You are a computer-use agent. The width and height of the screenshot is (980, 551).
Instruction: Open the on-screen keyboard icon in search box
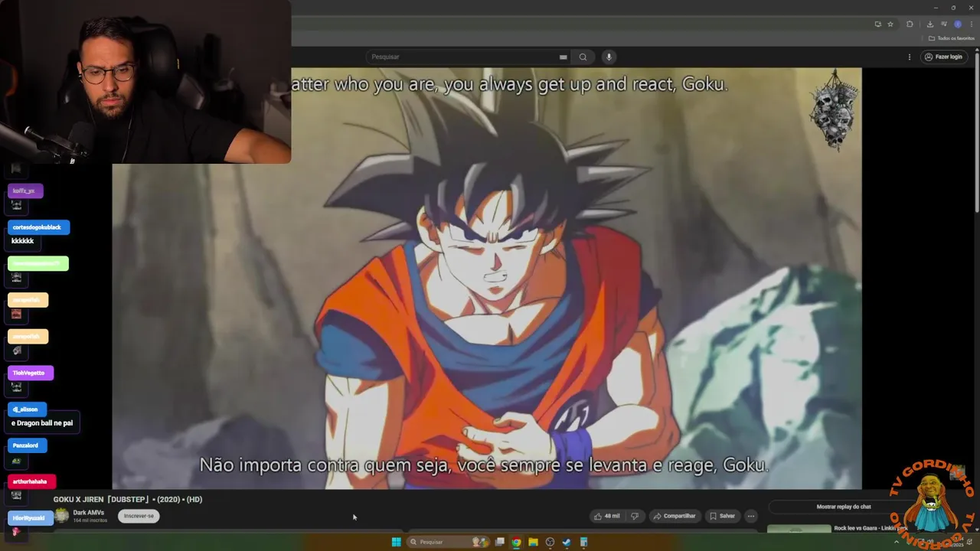[563, 57]
